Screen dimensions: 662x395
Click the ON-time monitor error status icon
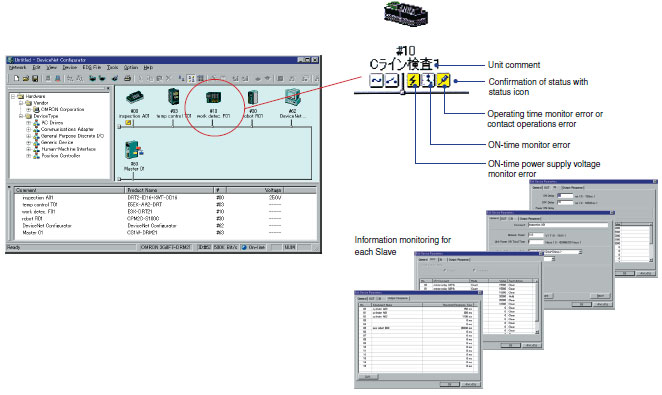(x=428, y=81)
